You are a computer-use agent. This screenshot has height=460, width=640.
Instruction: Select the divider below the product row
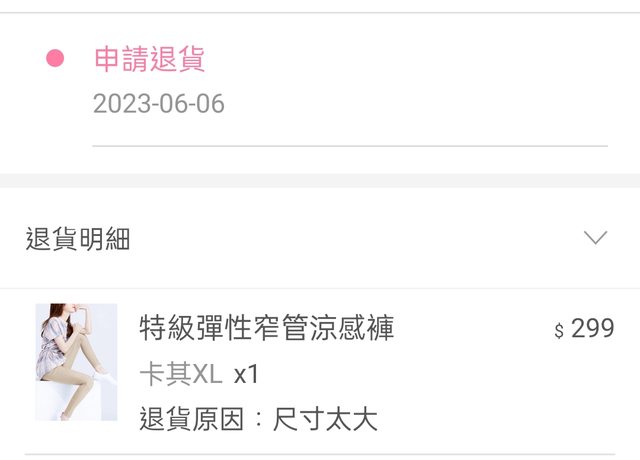pos(320,454)
